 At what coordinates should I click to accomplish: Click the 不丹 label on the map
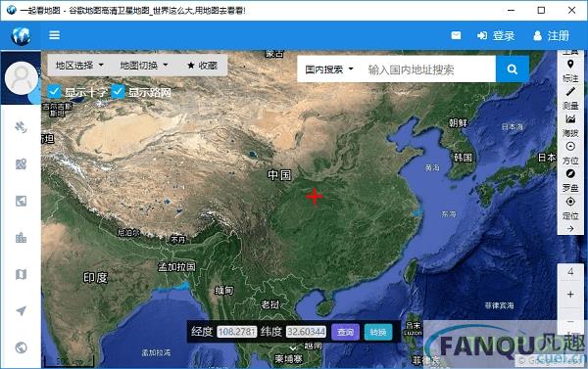point(177,240)
